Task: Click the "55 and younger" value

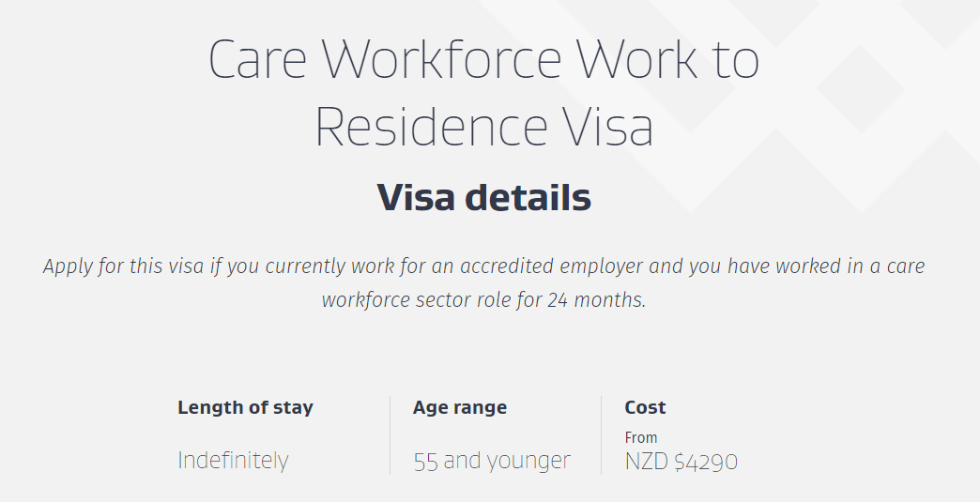Action: click(492, 462)
